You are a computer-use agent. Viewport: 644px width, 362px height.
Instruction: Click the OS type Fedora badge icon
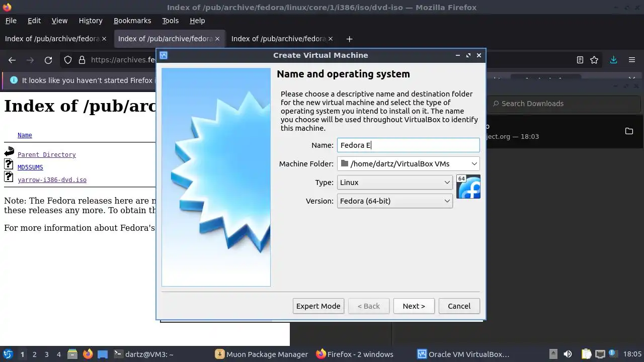coord(468,187)
